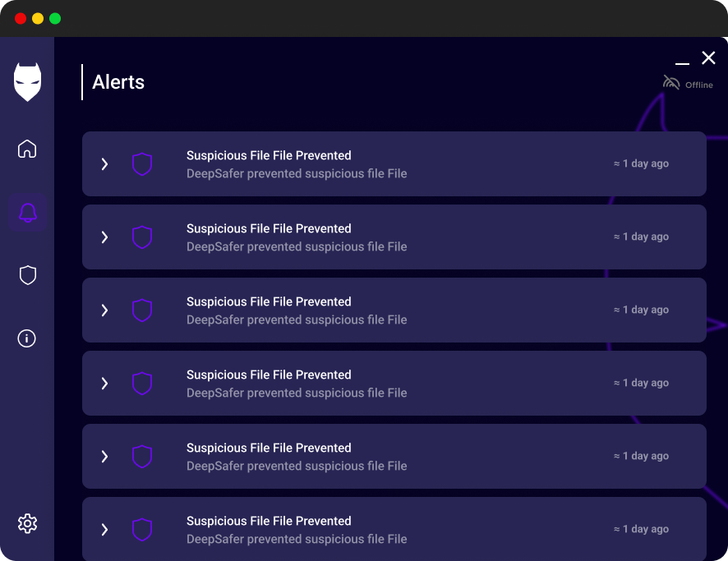Click the Offline connection status icon

(671, 83)
